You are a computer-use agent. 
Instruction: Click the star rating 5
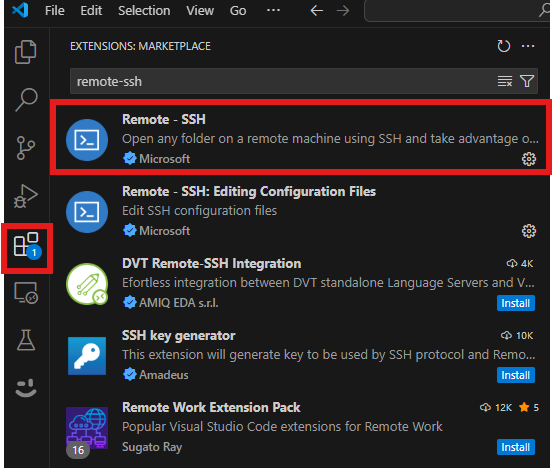coord(529,407)
